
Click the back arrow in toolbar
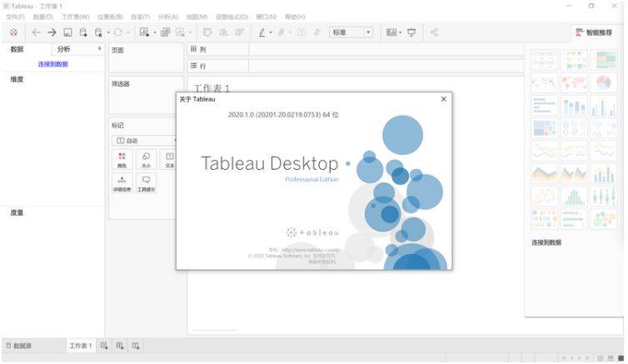[x=36, y=32]
